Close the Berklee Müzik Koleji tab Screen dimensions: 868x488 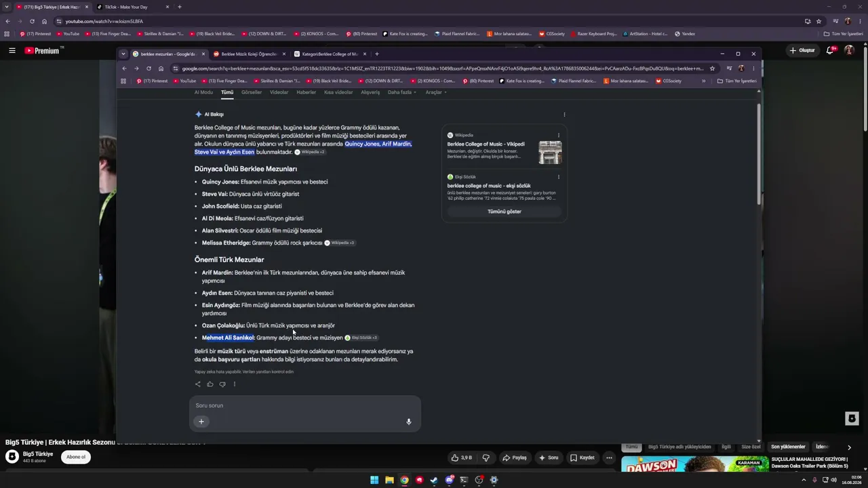(284, 54)
